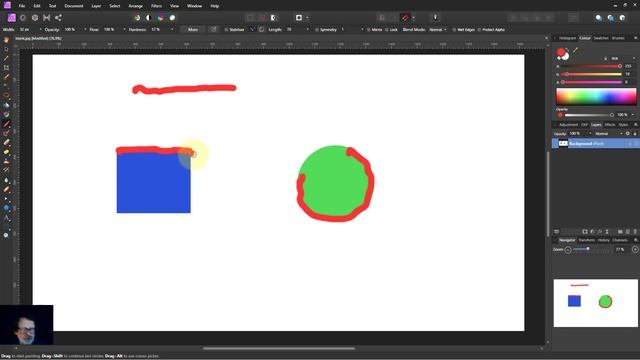Switch to the Export persona
Screen dimensions: 640x360
(58, 18)
